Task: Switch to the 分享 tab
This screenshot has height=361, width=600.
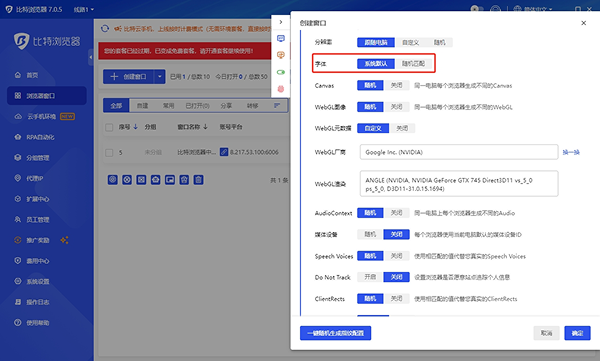Action: tap(226, 106)
